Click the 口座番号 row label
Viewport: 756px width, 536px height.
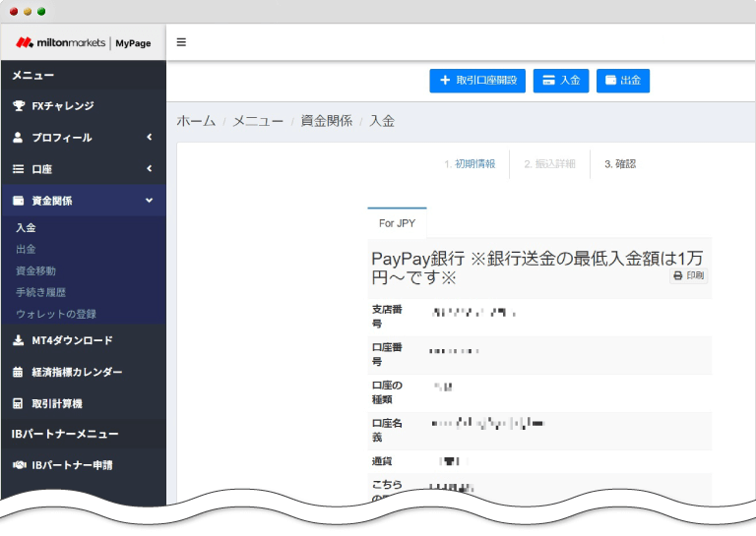(x=387, y=354)
